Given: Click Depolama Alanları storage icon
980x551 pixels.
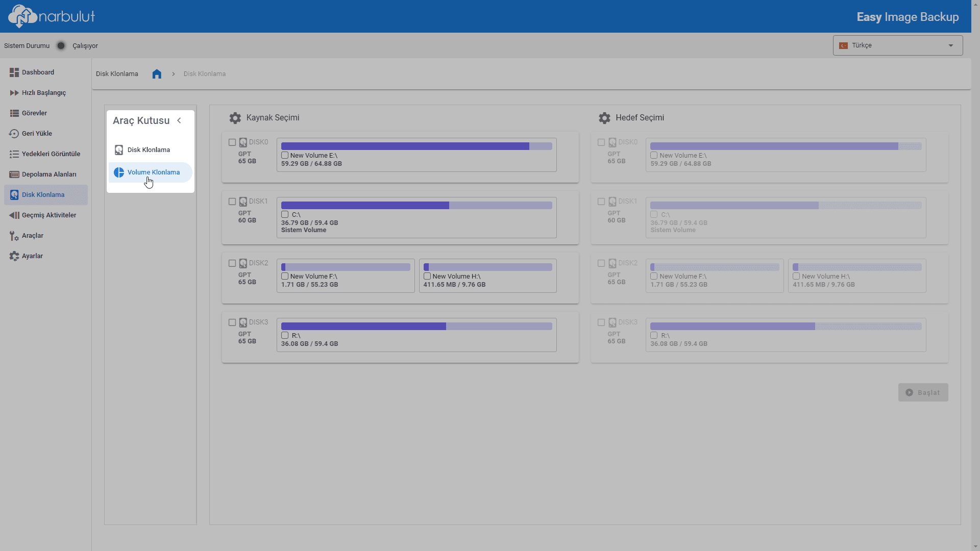Looking at the screenshot, I should [x=14, y=174].
